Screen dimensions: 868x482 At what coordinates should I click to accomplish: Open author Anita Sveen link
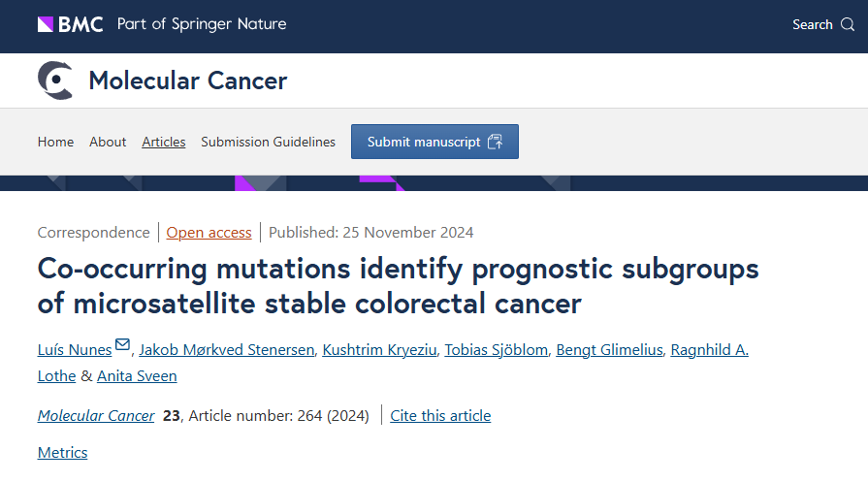pos(137,375)
